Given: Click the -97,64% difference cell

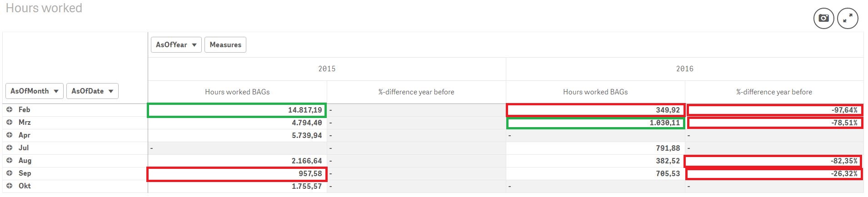Looking at the screenshot, I should 844,110.
